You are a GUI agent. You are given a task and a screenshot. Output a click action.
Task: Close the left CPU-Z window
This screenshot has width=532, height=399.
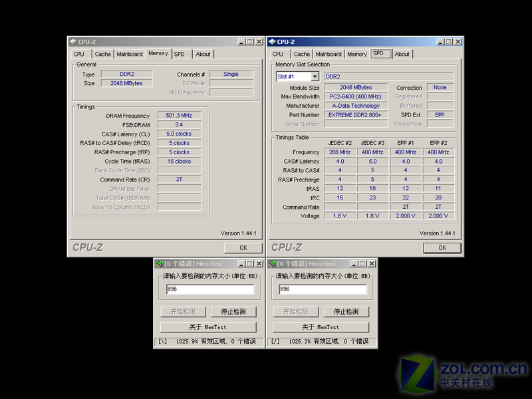coord(259,42)
